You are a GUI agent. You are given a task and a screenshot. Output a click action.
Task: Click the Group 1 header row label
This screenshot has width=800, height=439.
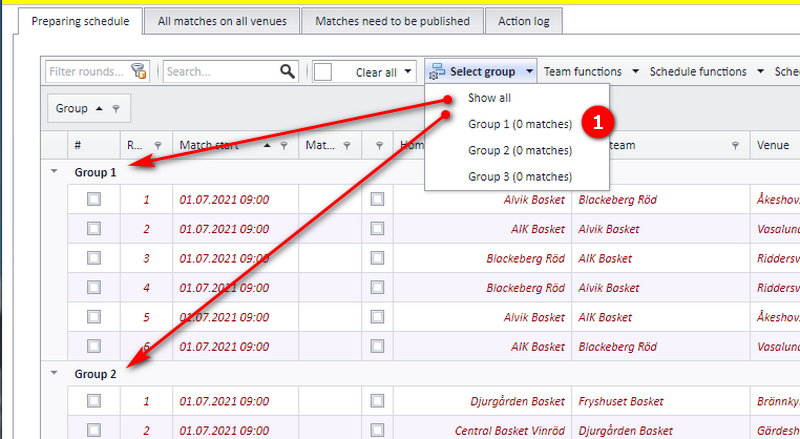tap(95, 173)
